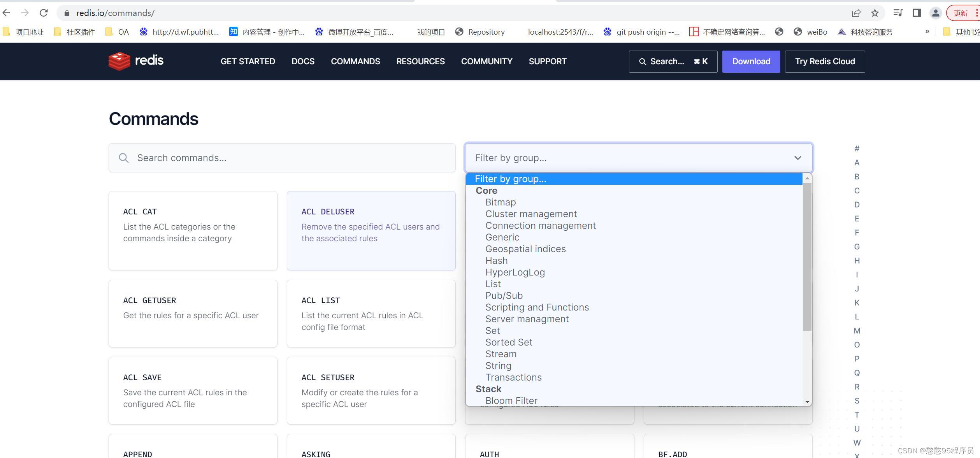980x458 pixels.
Task: Open the 不确定网络查询算 bookmark
Action: click(x=727, y=32)
